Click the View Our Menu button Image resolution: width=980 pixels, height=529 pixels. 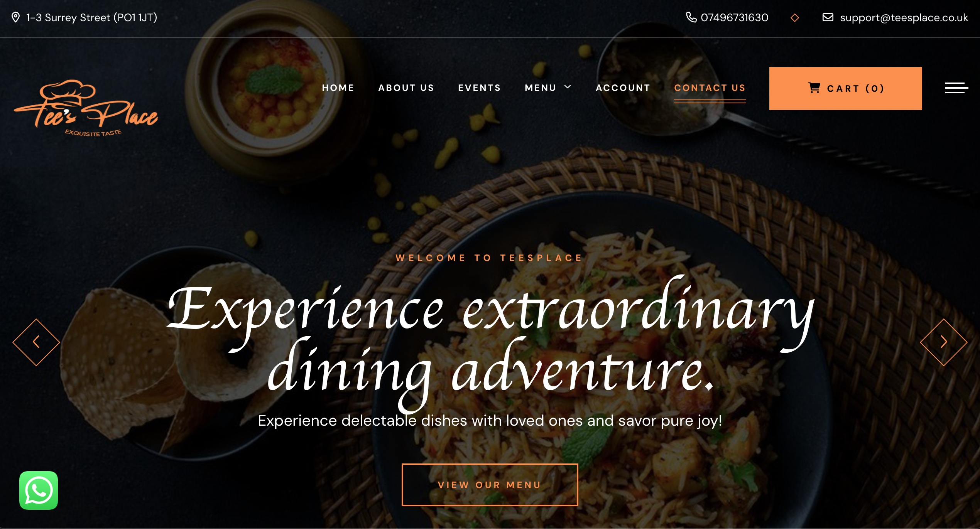click(x=490, y=485)
